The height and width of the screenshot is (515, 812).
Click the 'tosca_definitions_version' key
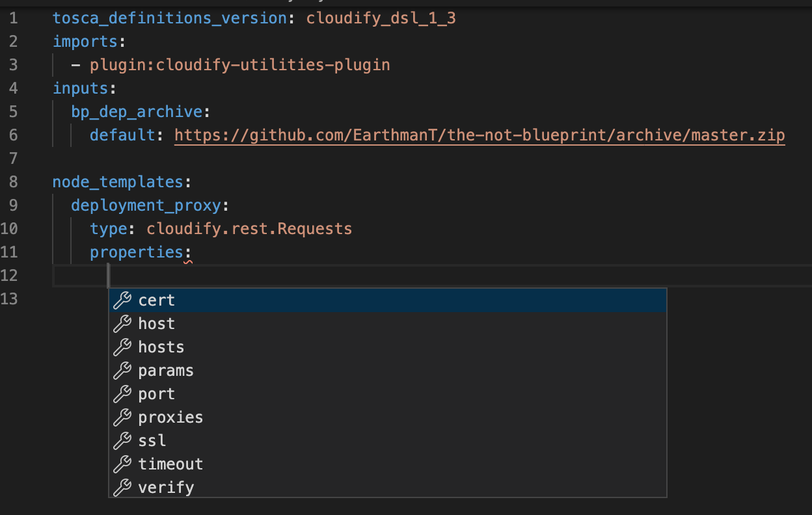point(170,18)
